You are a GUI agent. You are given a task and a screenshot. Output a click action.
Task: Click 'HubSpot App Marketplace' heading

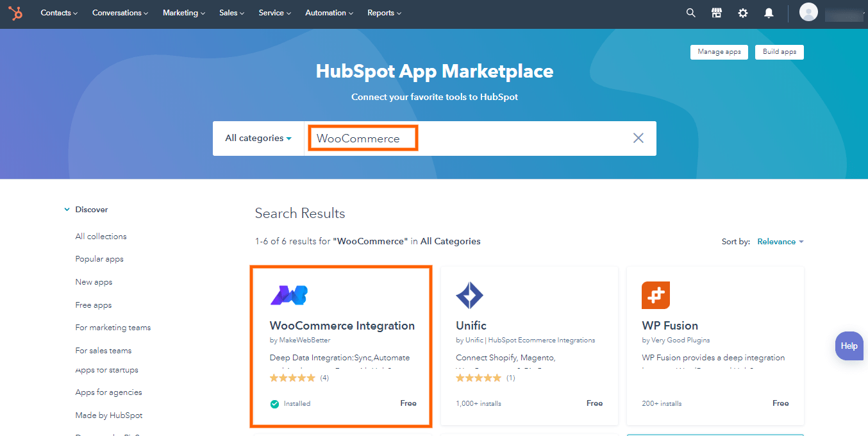(x=435, y=71)
